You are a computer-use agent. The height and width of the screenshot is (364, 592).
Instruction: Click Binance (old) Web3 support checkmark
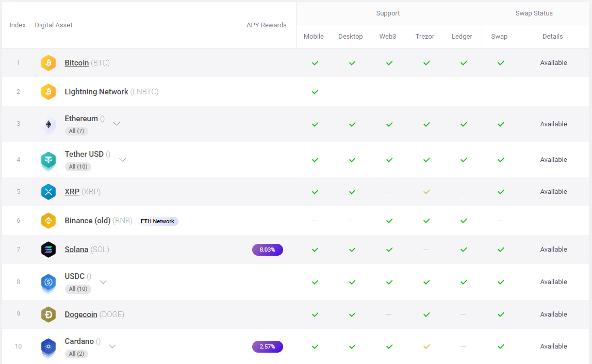(389, 221)
